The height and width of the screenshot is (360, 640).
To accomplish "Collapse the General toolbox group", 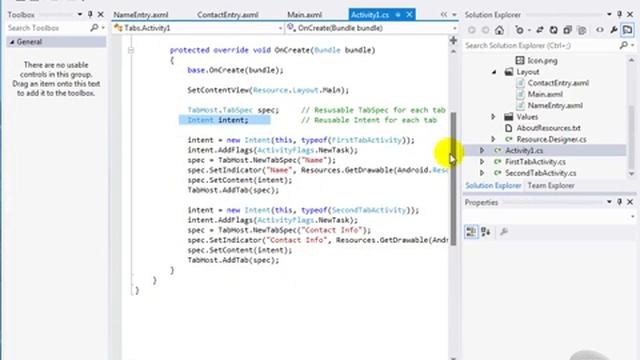I will [x=12, y=42].
